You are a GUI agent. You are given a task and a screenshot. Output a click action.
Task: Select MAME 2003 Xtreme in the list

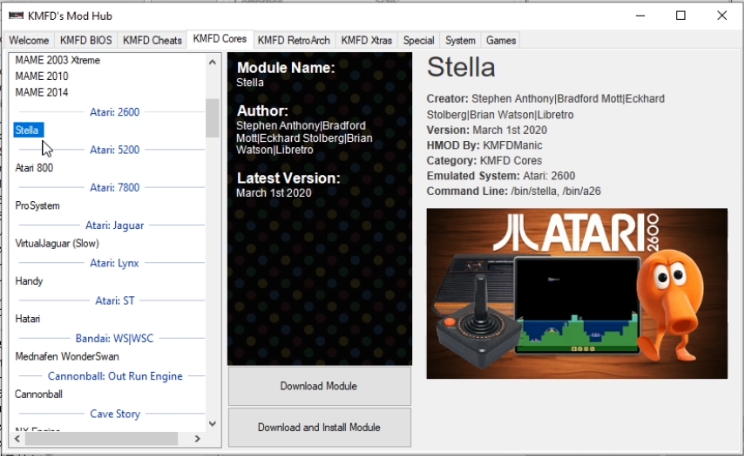[x=57, y=60]
